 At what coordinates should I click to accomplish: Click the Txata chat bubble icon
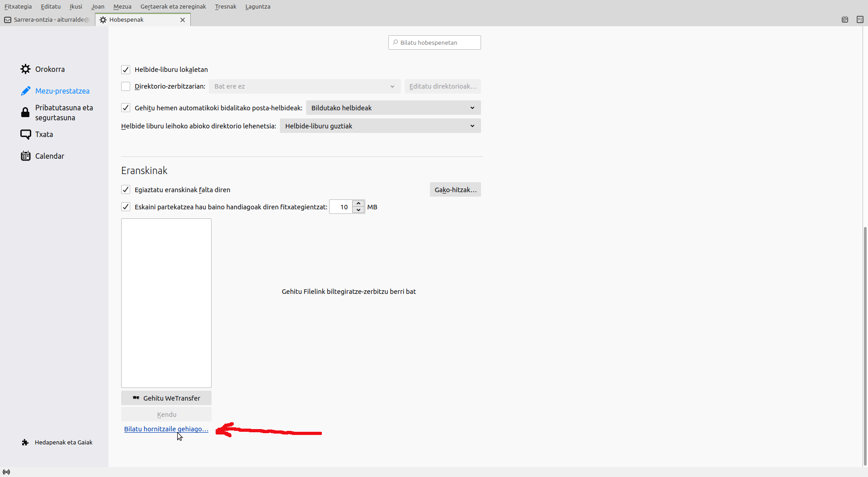26,134
